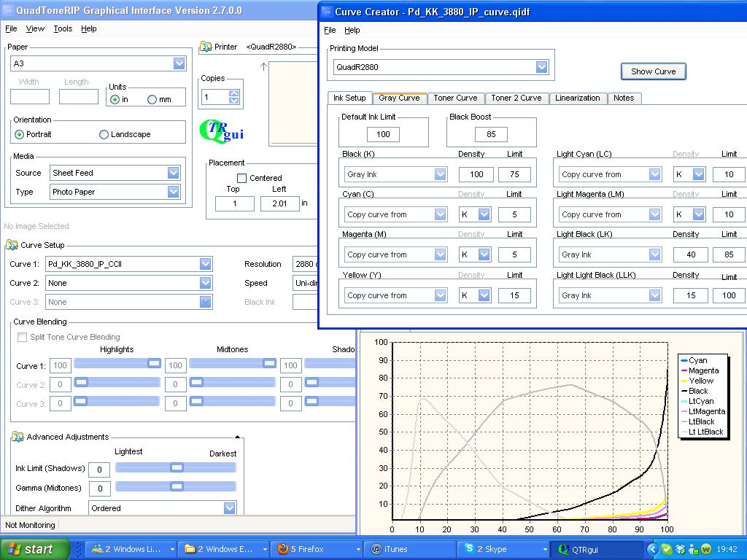The image size is (747, 560).
Task: Select inches unit radio button
Action: [x=115, y=99]
